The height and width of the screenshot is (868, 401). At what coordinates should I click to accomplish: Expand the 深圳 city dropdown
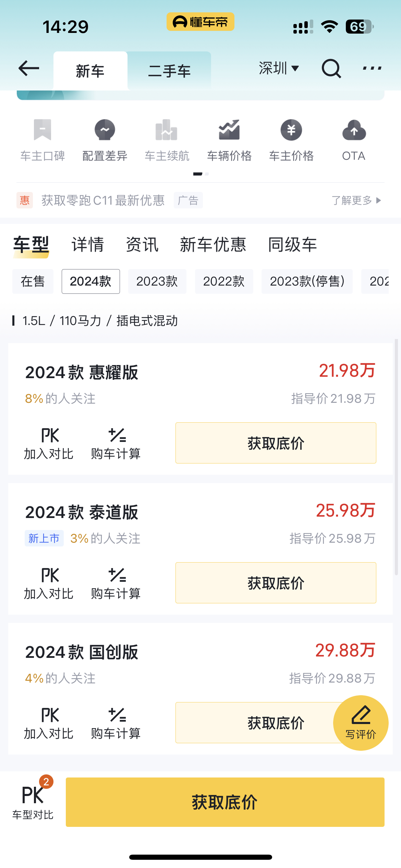click(x=279, y=68)
